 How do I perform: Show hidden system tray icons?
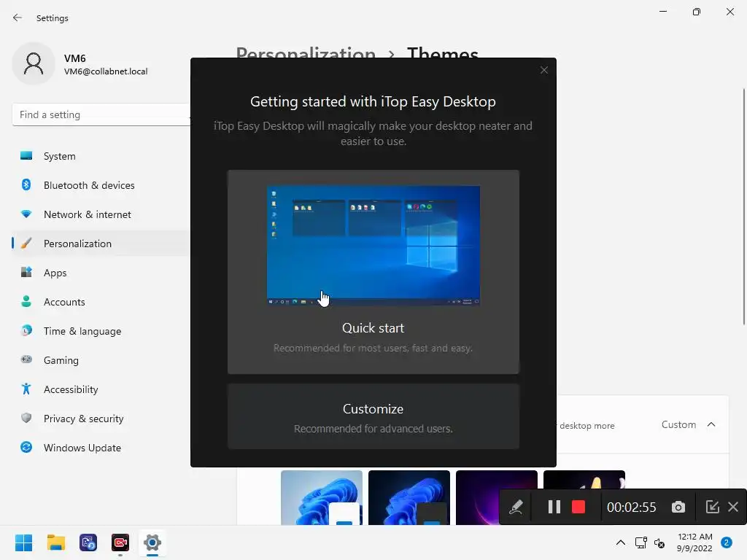[621, 542]
